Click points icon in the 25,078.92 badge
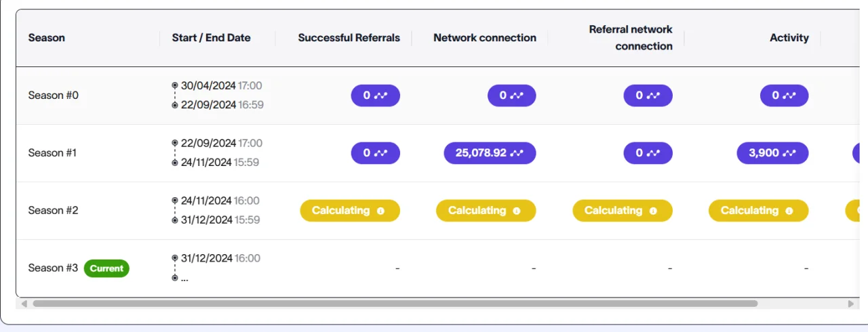The width and height of the screenshot is (868, 332). [517, 153]
